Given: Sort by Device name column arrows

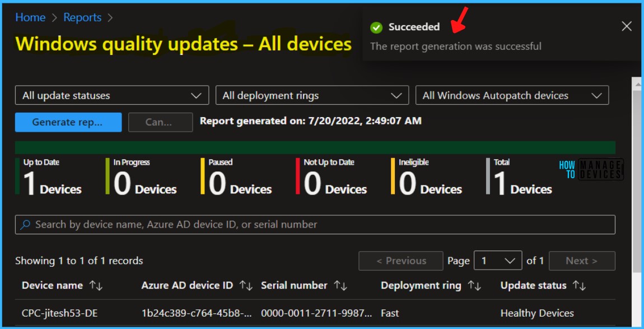Looking at the screenshot, I should click(96, 286).
